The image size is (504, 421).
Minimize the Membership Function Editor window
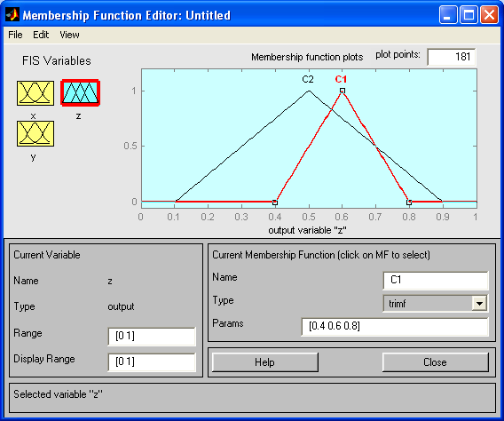click(448, 15)
